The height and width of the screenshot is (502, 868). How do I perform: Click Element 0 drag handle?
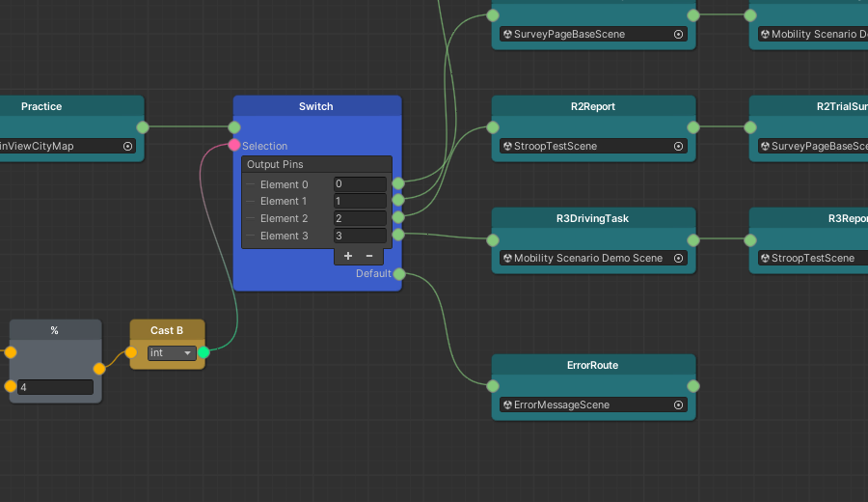pos(250,184)
